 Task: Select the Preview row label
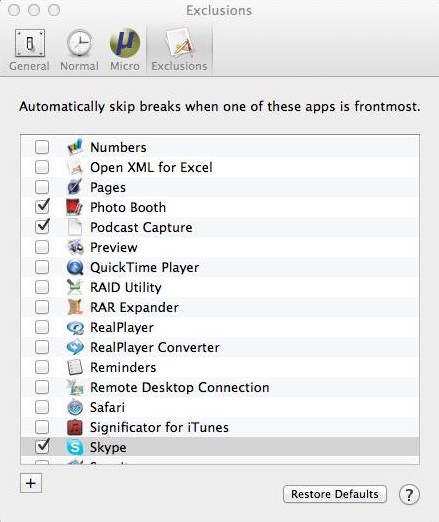click(x=114, y=247)
